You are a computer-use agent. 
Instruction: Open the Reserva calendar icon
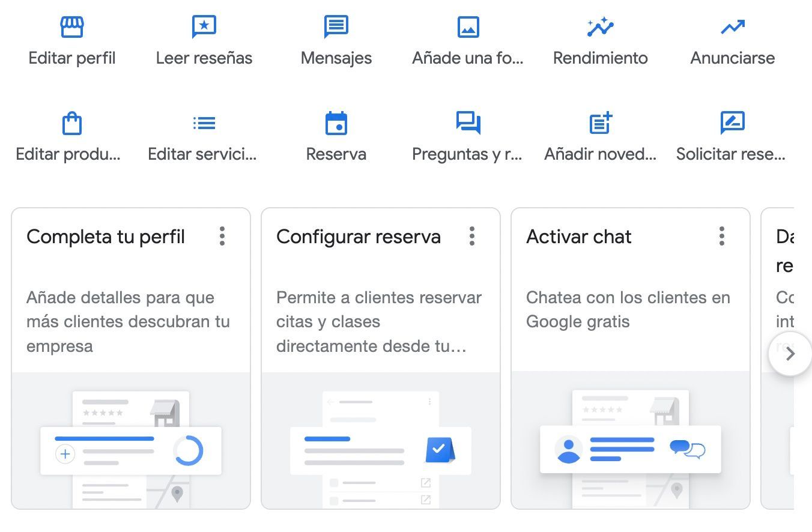click(x=336, y=124)
